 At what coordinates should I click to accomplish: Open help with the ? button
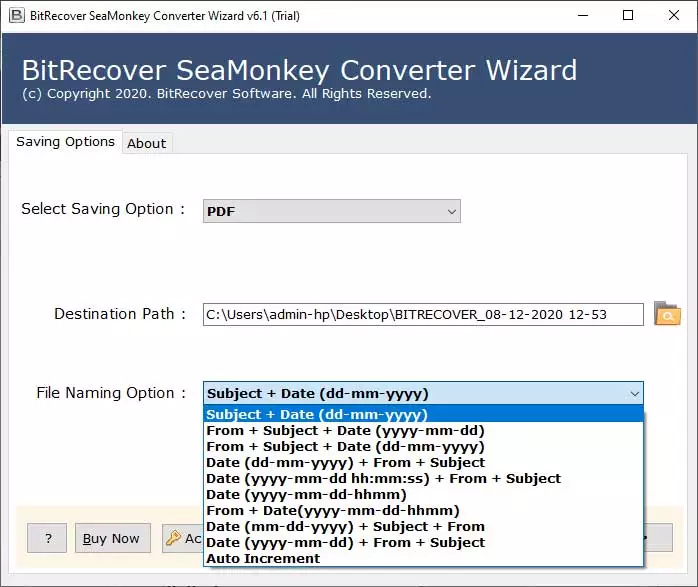click(x=47, y=538)
